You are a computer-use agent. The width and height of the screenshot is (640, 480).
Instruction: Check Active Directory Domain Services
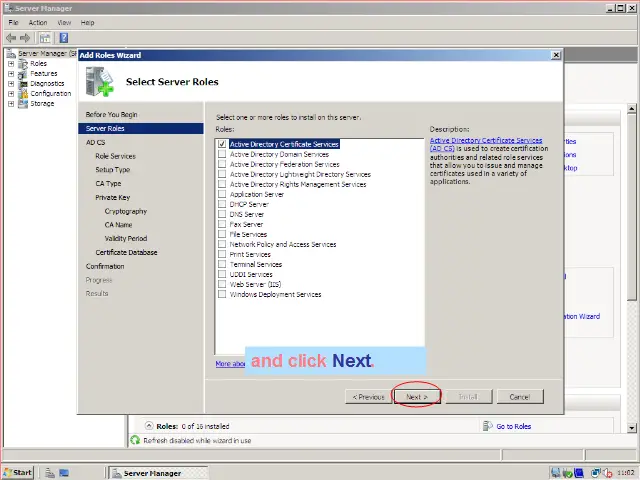coord(222,154)
